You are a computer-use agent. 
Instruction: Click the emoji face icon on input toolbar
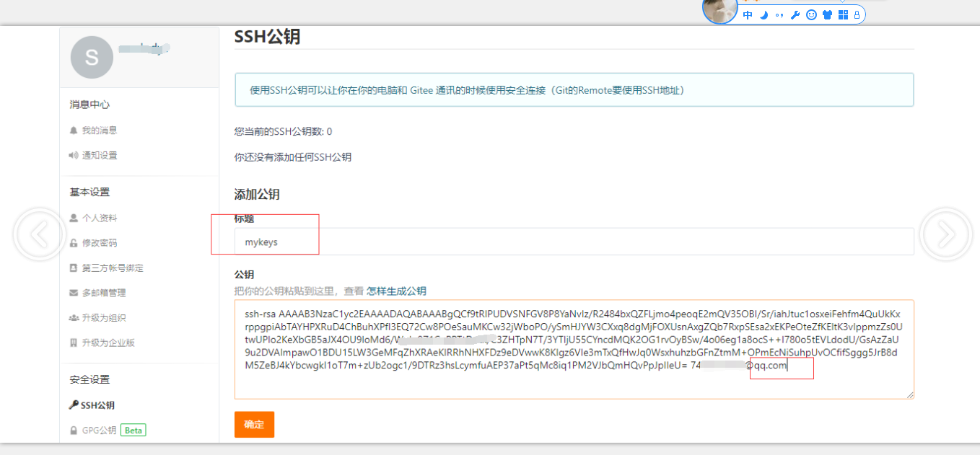point(811,14)
